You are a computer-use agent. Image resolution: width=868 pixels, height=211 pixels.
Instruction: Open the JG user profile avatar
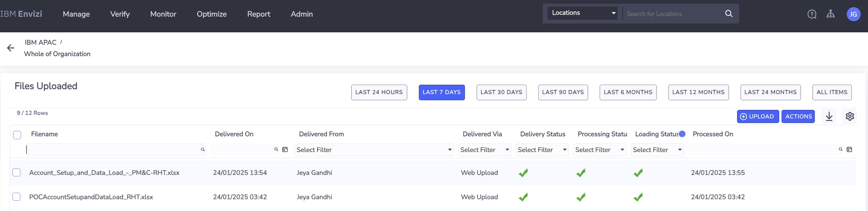[x=853, y=14]
